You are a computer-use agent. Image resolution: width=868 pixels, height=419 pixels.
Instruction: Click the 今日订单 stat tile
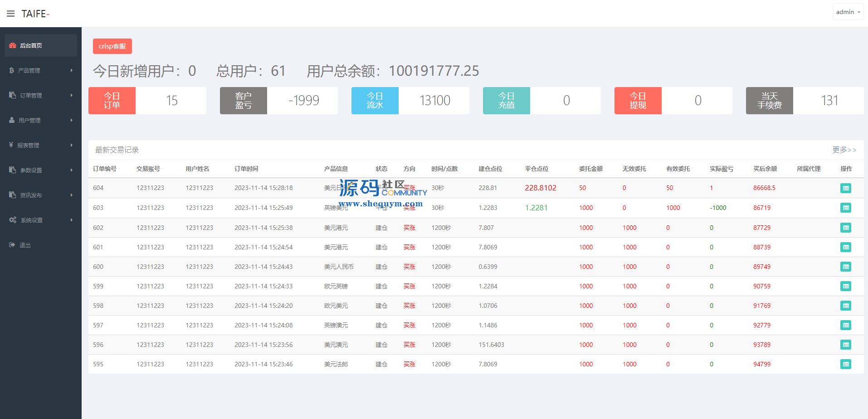coord(147,101)
